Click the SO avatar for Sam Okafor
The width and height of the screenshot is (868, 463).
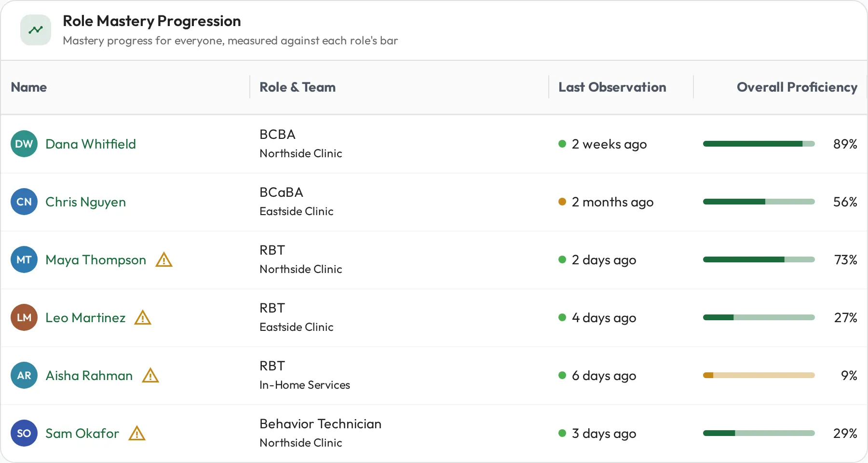pyautogui.click(x=24, y=433)
